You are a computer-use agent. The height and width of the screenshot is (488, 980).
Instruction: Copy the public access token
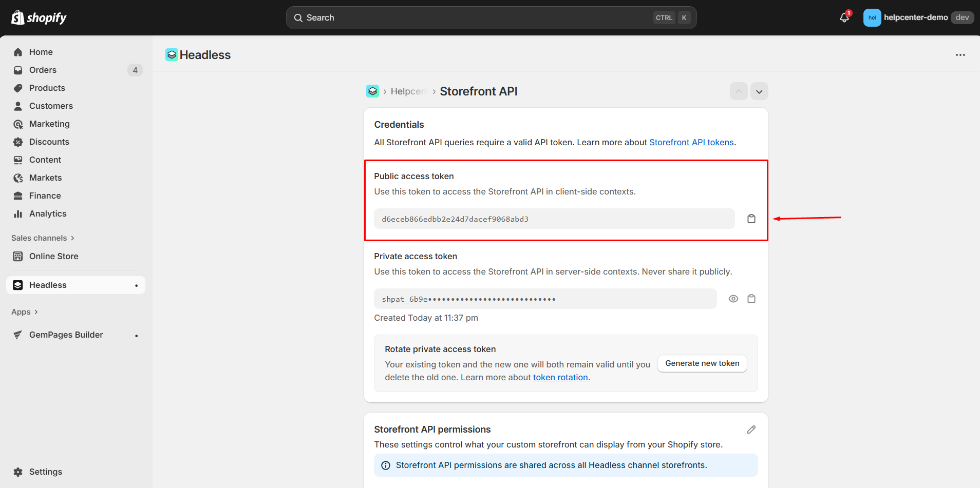click(751, 219)
